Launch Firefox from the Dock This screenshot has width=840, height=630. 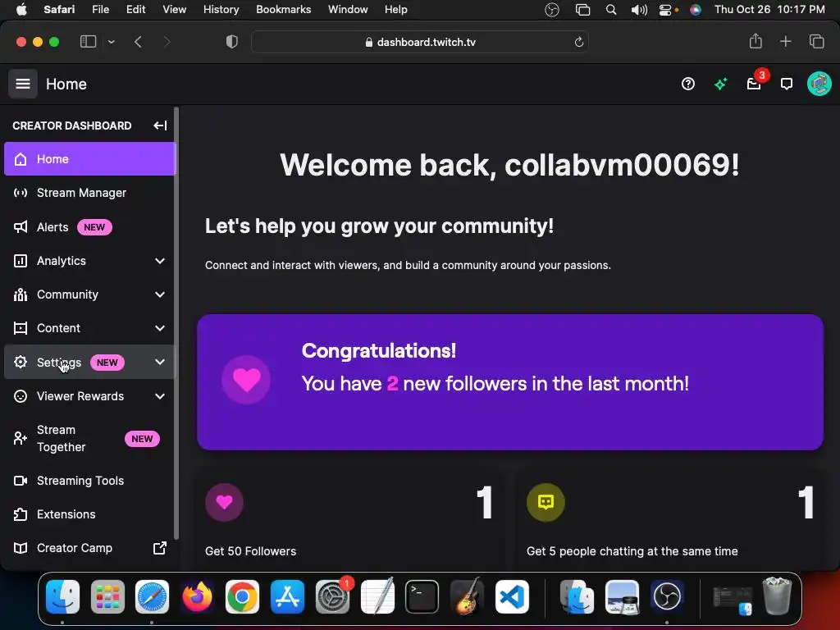pyautogui.click(x=197, y=597)
